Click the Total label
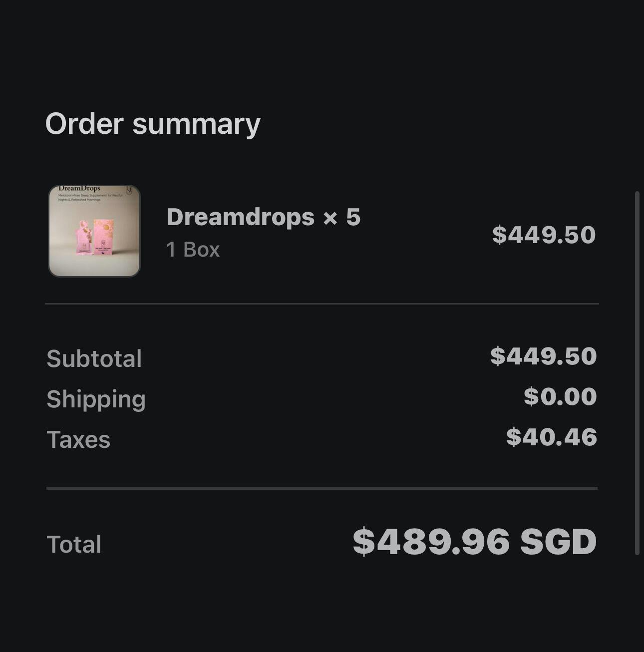This screenshot has width=644, height=652. tap(74, 544)
